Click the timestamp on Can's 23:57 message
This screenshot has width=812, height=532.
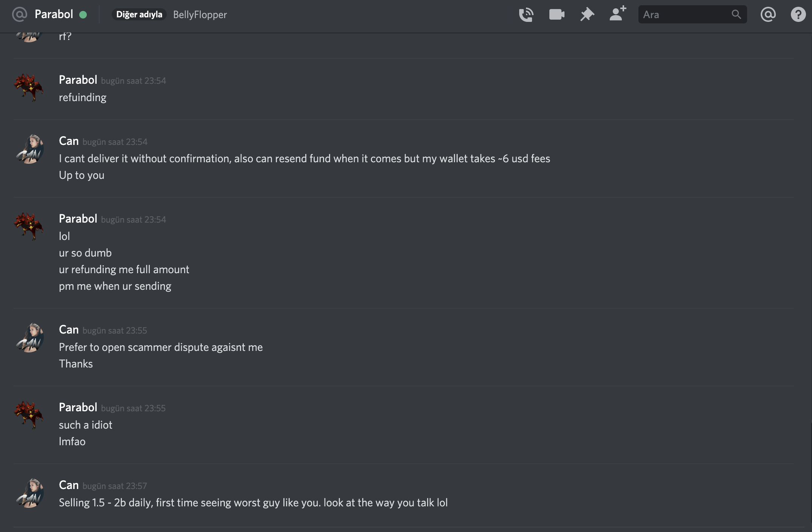coord(115,486)
